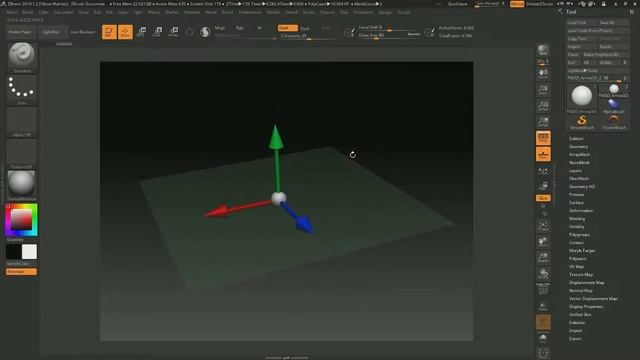Click the Live Boolean button
640x360 pixels.
pyautogui.click(x=82, y=32)
